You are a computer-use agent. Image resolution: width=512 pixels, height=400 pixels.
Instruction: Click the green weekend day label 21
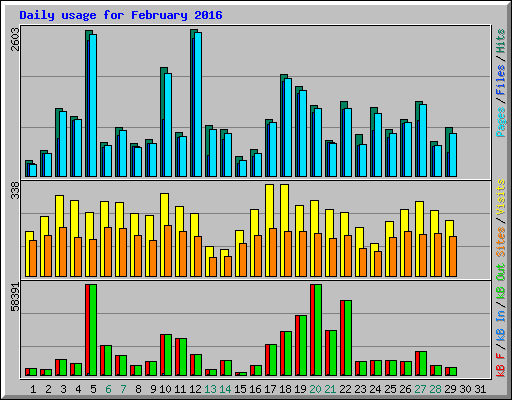tap(330, 389)
